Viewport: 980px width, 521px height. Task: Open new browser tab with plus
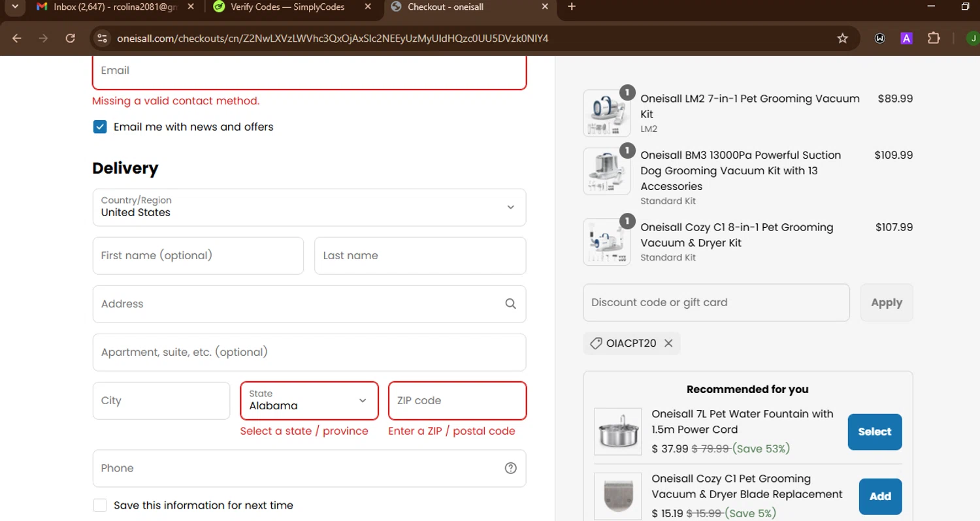pos(572,7)
